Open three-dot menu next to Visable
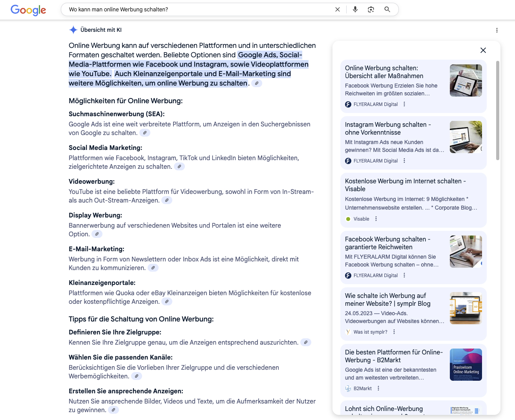Image resolution: width=515 pixels, height=420 pixels. coord(376,219)
